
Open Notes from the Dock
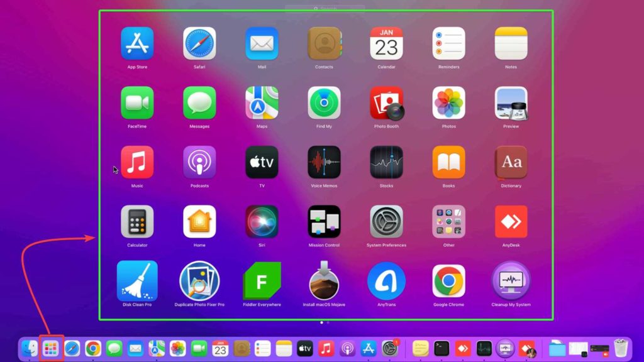(x=284, y=349)
